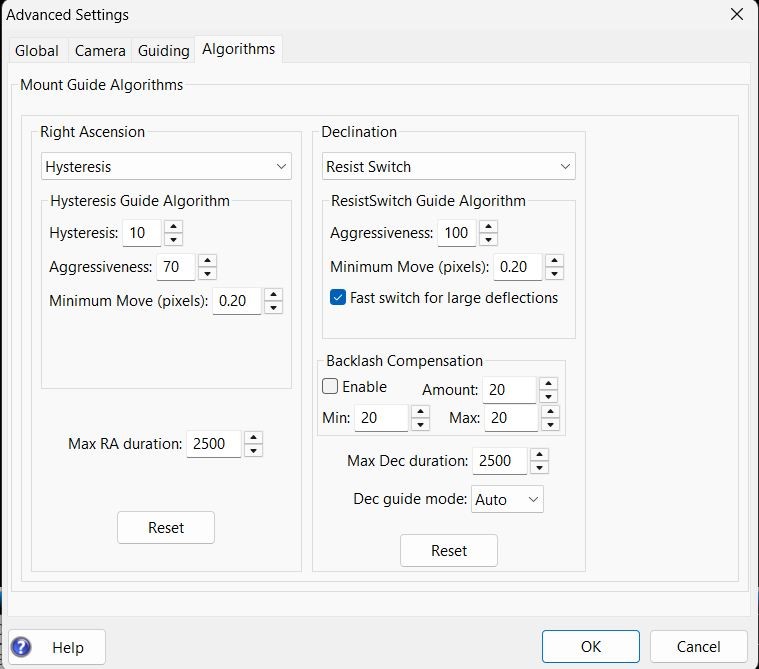Increase Backlash Amount with up arrow

[548, 383]
